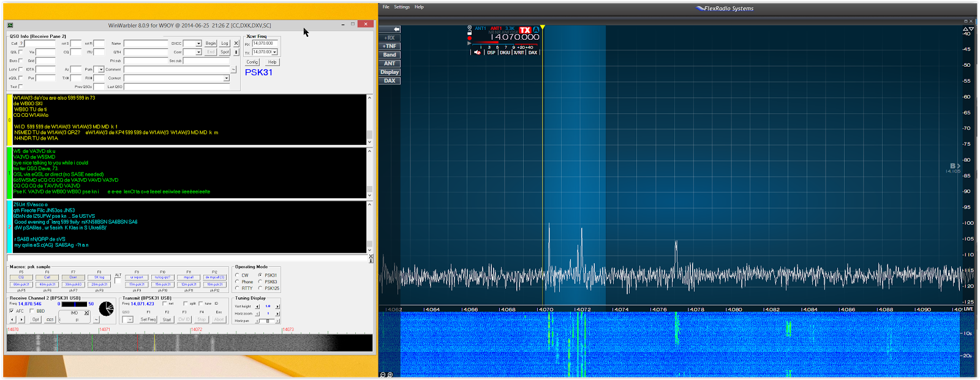Click receive channel left arrow button
The image size is (980, 380).
pyautogui.click(x=13, y=319)
